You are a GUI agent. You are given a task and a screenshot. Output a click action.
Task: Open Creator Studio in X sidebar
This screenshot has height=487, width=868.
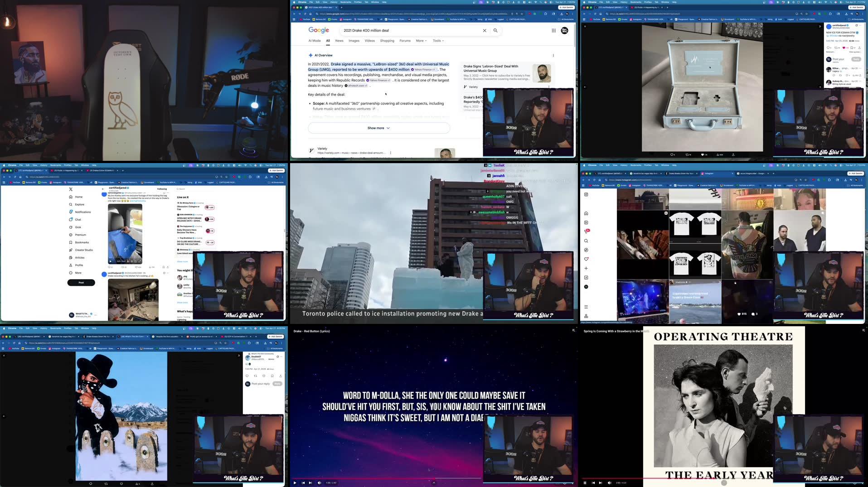coord(81,250)
